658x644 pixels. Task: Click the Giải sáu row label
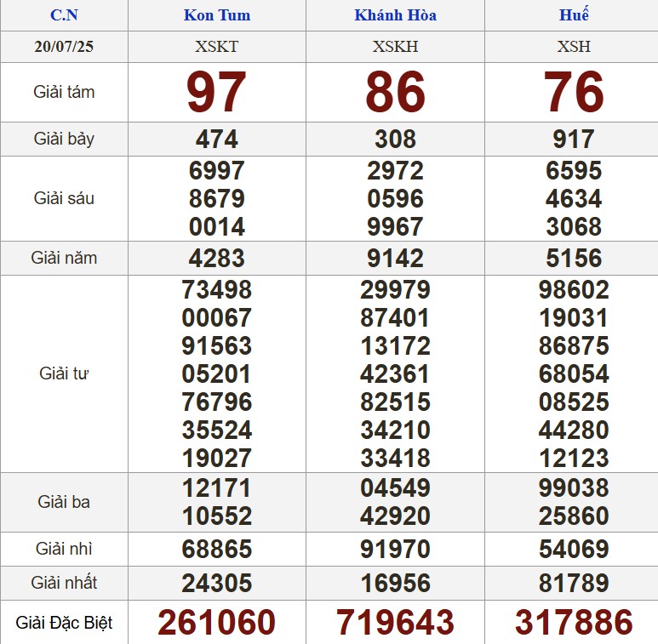coord(64,198)
